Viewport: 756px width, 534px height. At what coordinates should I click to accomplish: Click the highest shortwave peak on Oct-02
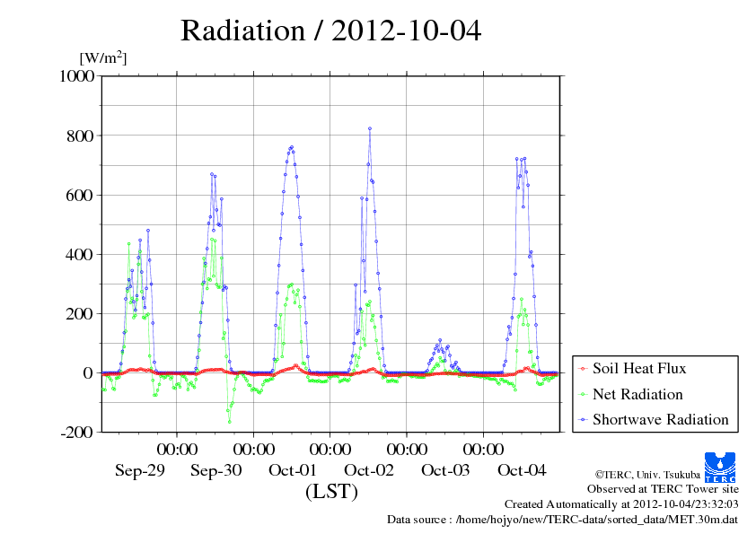click(x=369, y=128)
